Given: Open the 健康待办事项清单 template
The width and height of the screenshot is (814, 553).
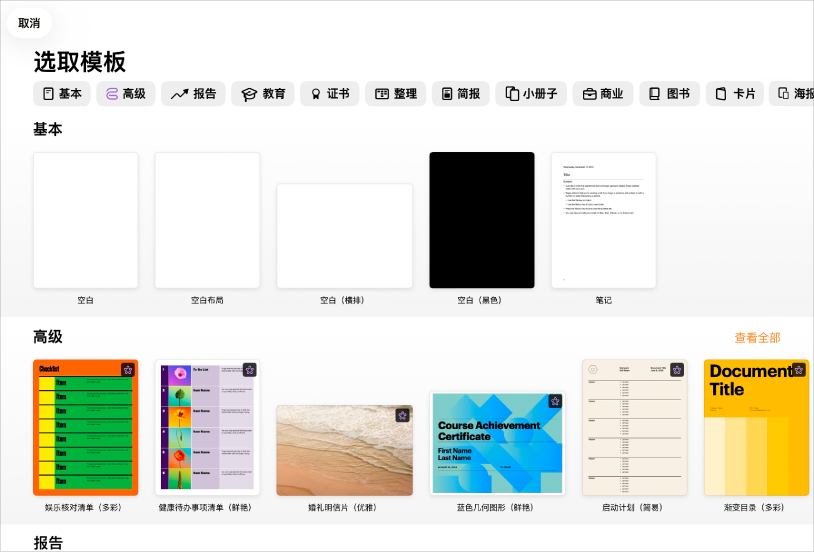Looking at the screenshot, I should (x=207, y=427).
